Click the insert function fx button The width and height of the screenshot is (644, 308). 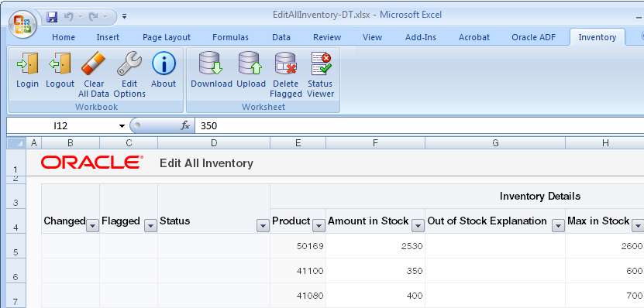click(185, 126)
